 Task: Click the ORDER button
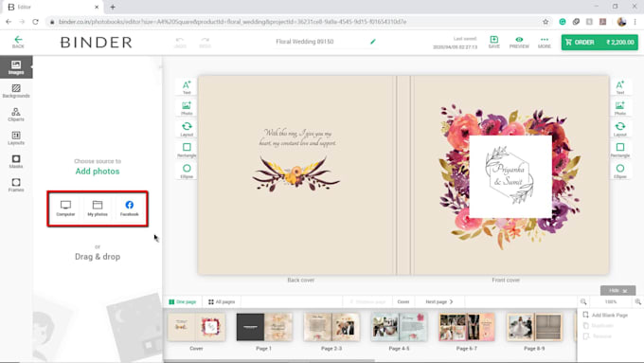tap(599, 43)
